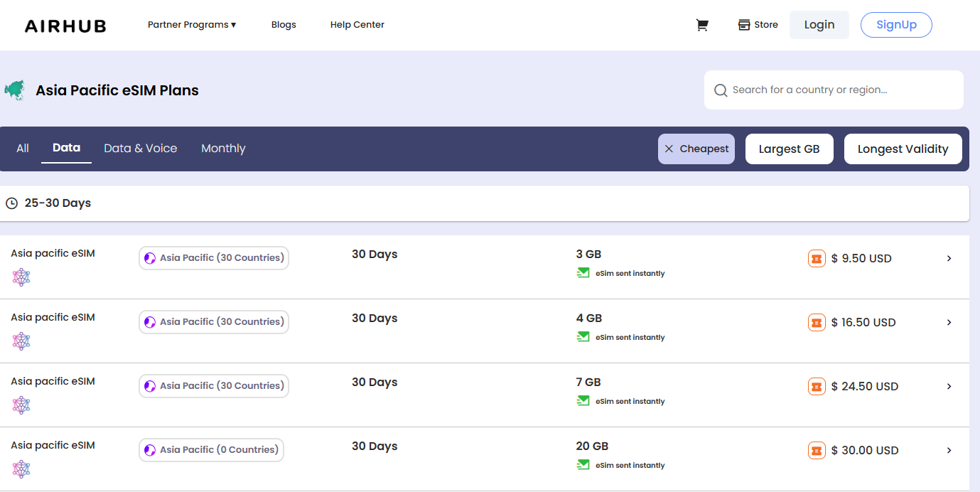
Task: Click the Asia Pacific map icon
Action: pyautogui.click(x=14, y=90)
